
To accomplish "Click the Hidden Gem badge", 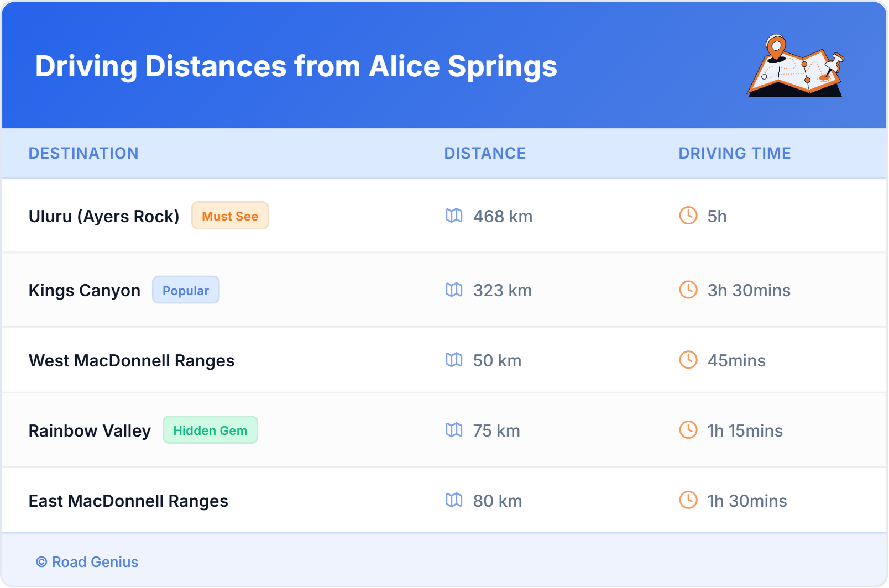I will [x=210, y=430].
